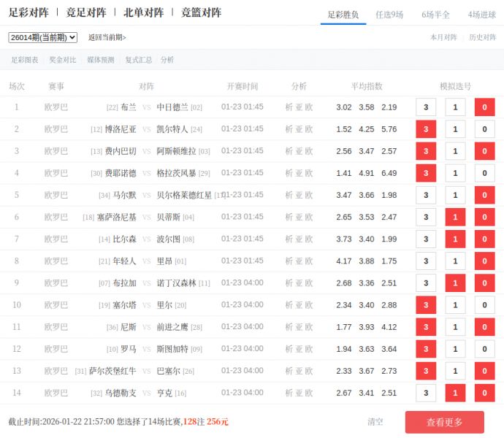Switch to the 任选9场 tab
The image size is (504, 438).
coord(389,15)
